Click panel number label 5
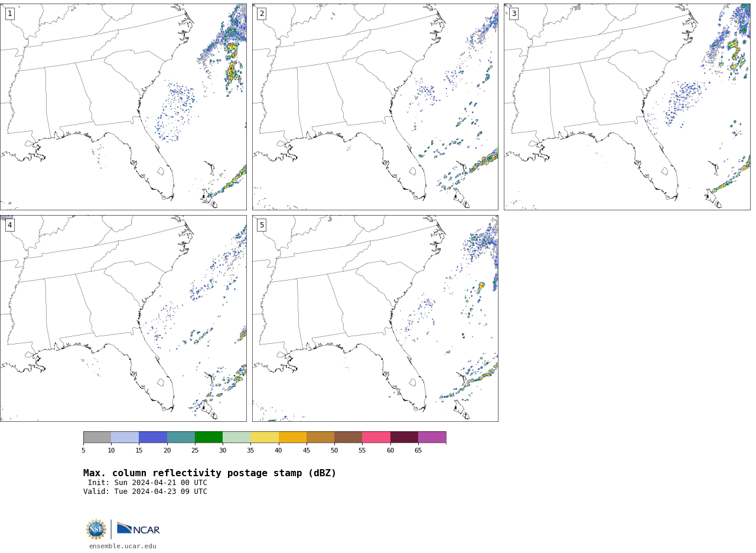Image resolution: width=756 pixels, height=553 pixels. click(262, 225)
